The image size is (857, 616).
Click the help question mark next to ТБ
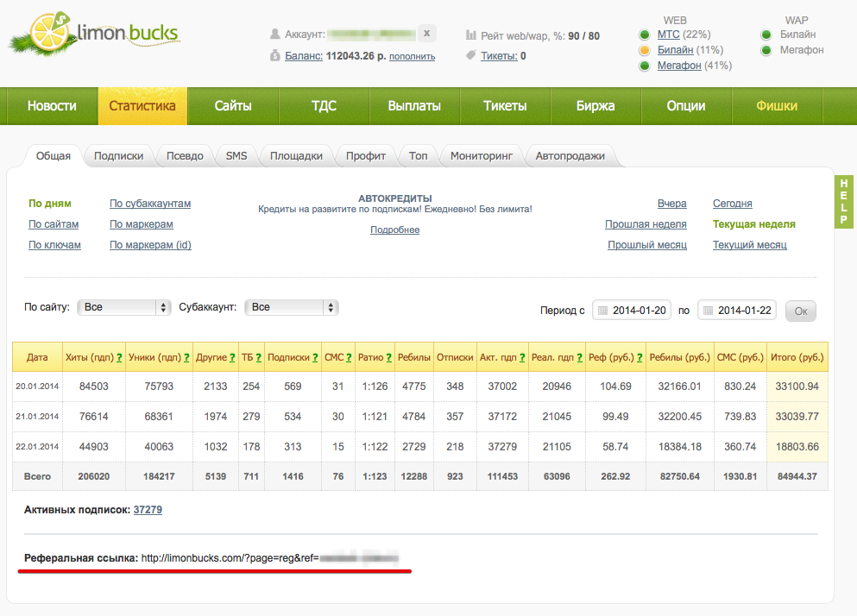pos(257,357)
